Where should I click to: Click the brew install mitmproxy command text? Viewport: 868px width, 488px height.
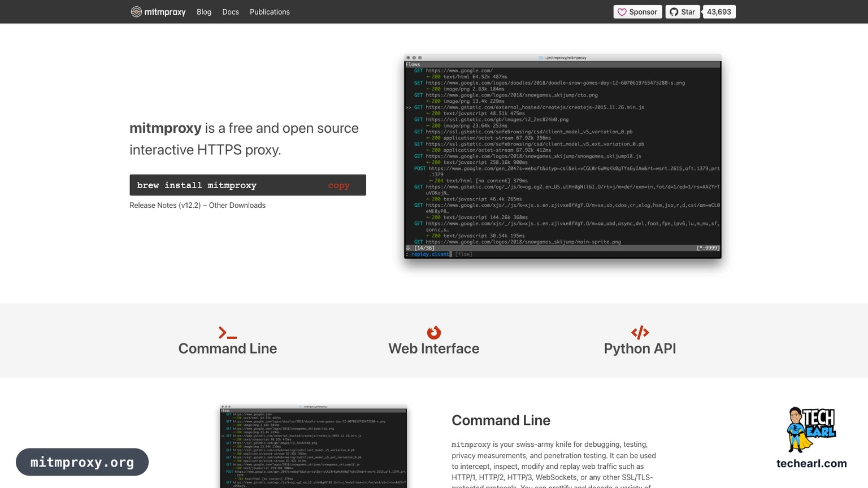(x=197, y=185)
